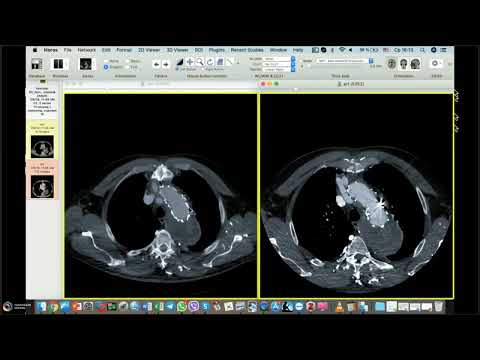Select the Pan (move) tool
Image resolution: width=480 pixels, height=360 pixels.
190,62
